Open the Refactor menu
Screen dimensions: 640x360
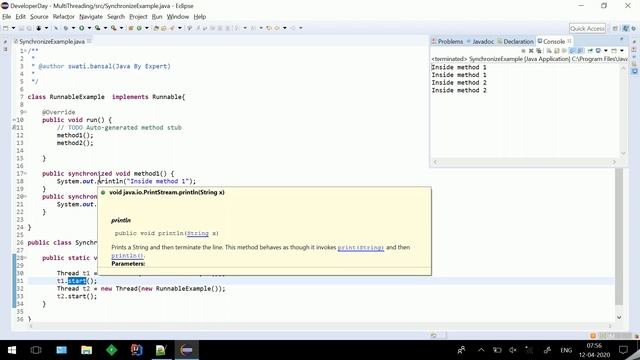(x=64, y=17)
